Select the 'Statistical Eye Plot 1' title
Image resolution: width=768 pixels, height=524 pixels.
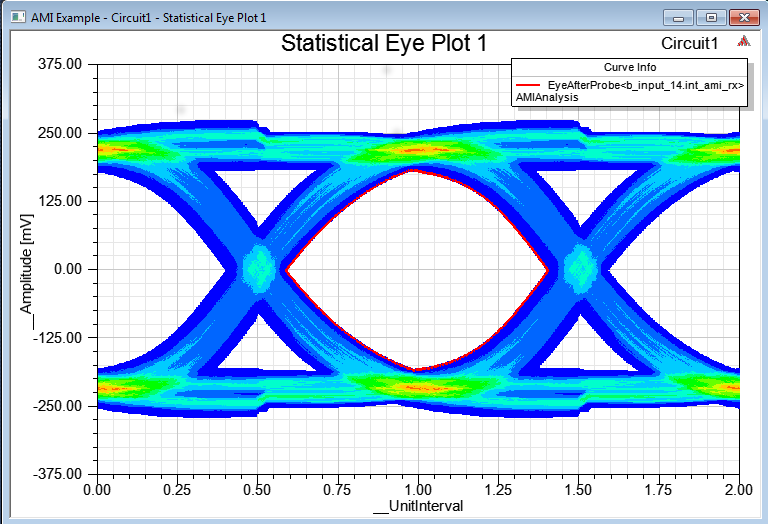(384, 43)
